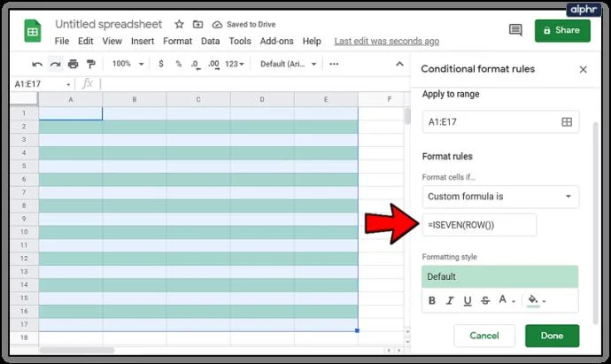Click the Untitled spreadsheet title
Viewport: 611px width, 364px height.
(108, 24)
